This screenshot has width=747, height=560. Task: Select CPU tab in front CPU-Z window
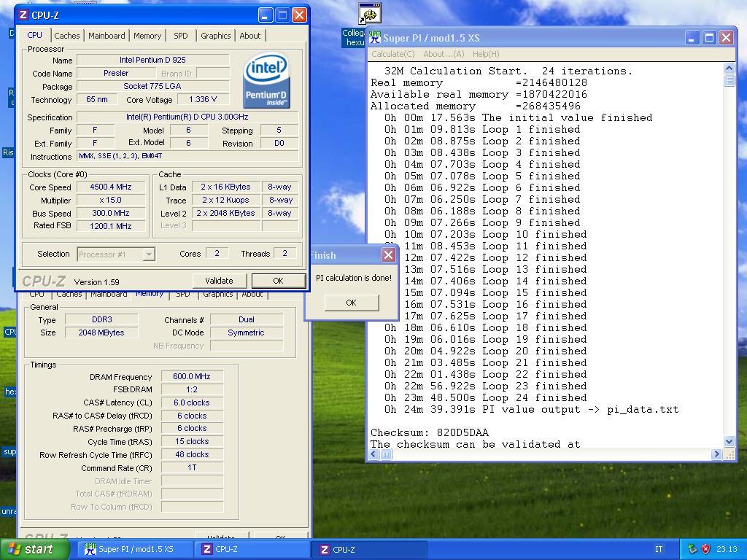(x=34, y=35)
